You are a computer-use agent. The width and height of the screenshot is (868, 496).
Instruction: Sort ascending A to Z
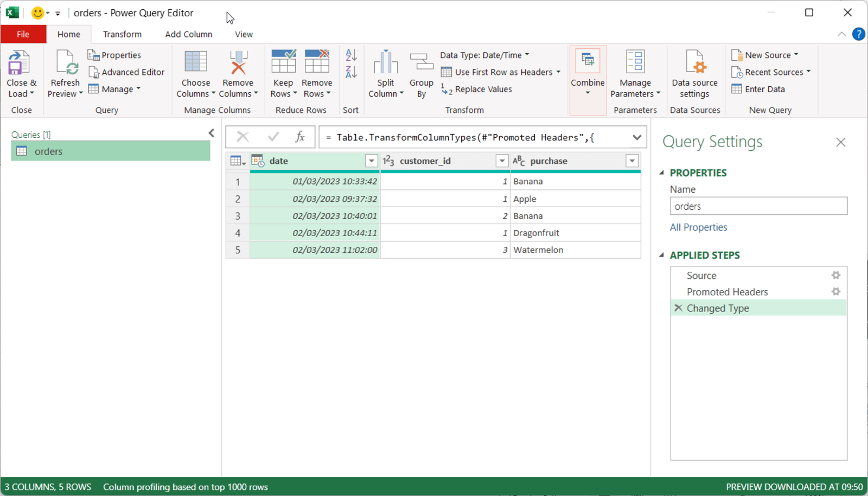351,55
